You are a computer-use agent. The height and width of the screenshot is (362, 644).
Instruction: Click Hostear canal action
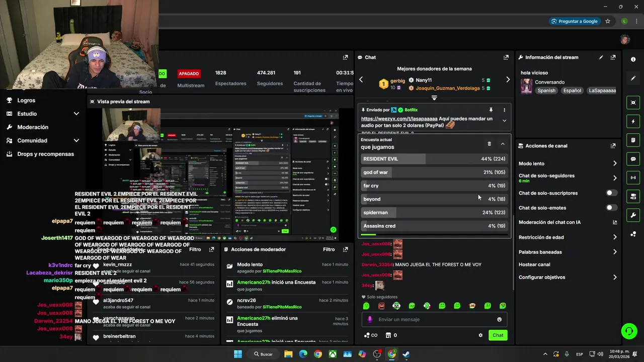click(x=534, y=264)
